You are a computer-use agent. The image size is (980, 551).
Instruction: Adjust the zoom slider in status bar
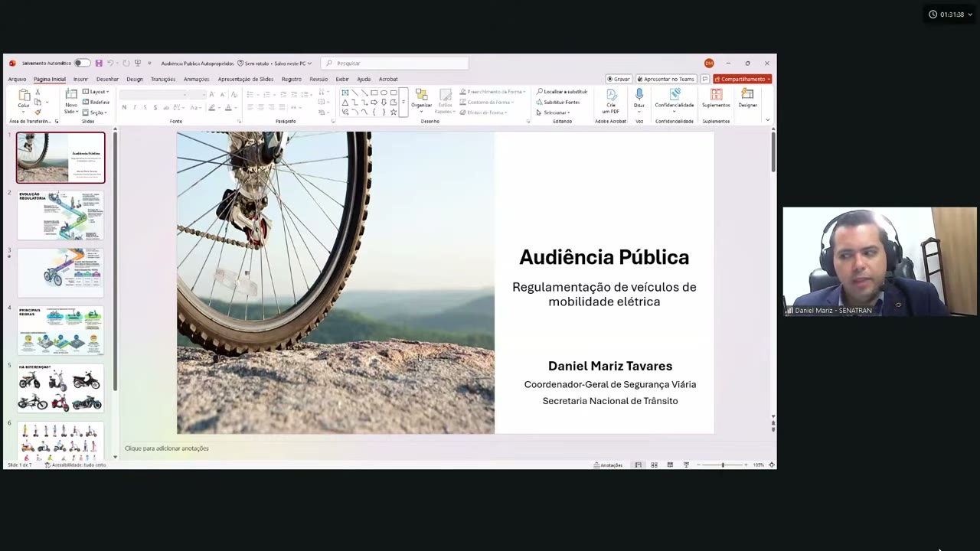[x=722, y=465]
